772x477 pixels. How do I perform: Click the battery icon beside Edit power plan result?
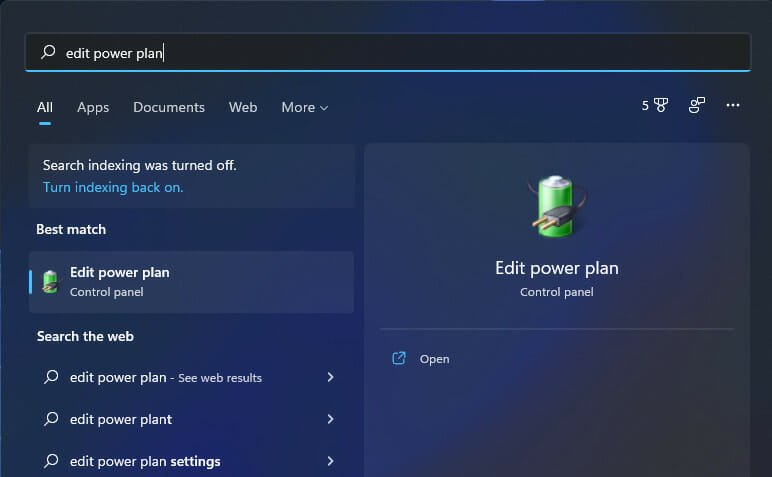click(x=50, y=282)
